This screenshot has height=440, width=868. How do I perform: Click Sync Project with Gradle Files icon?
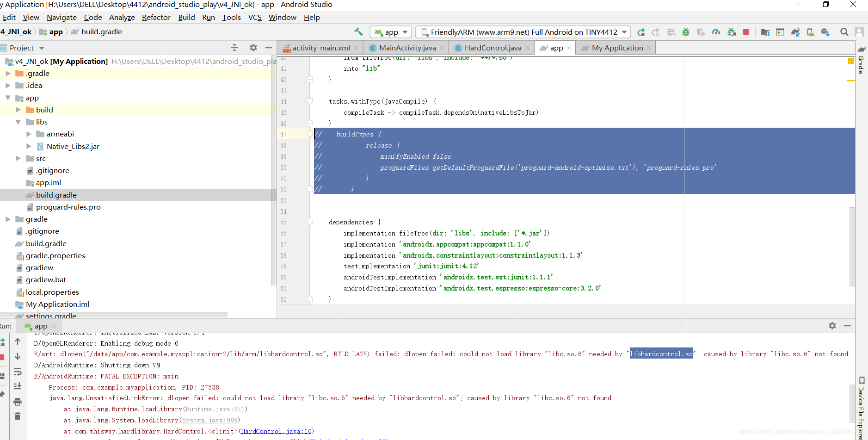pyautogui.click(x=795, y=32)
